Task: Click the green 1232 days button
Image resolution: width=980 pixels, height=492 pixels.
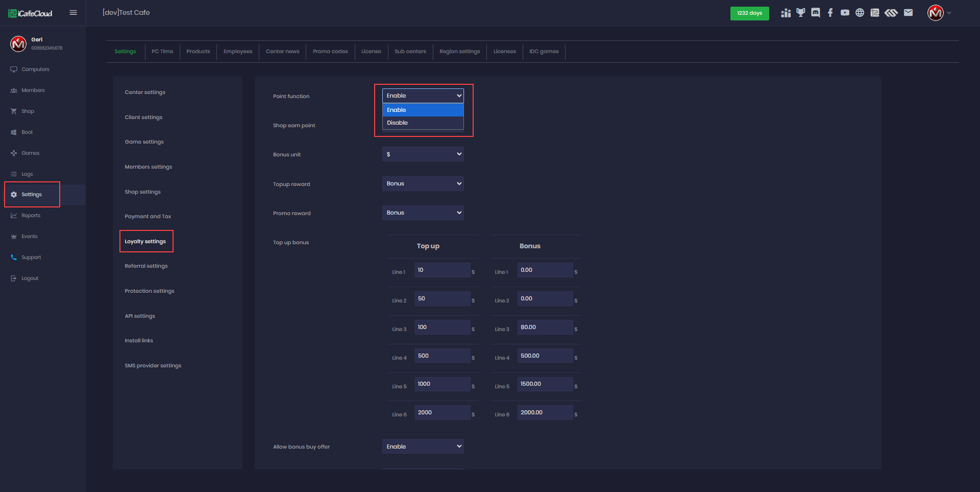Action: point(749,13)
